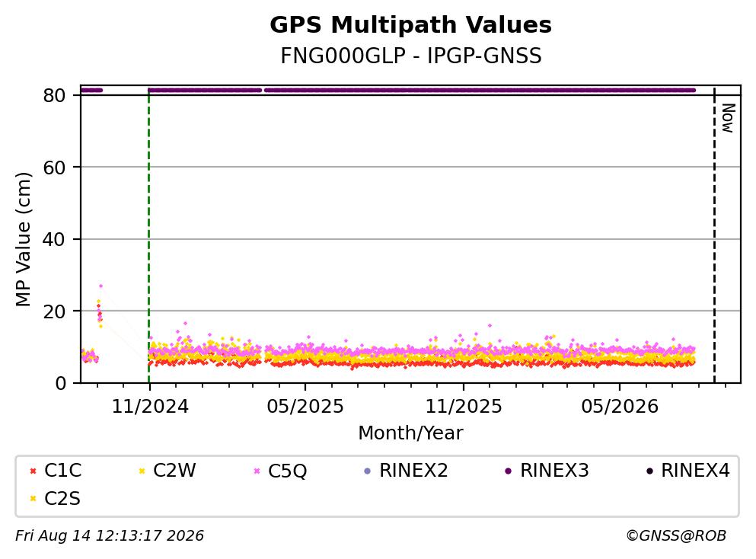
Task: Click the RINEX3 purple legend dot
Action: coord(508,471)
